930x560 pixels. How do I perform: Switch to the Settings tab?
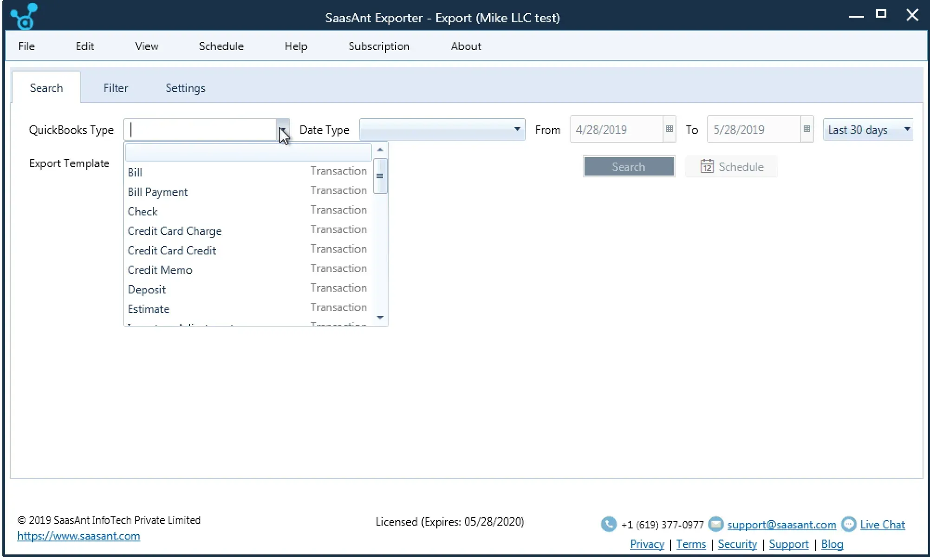pos(185,88)
